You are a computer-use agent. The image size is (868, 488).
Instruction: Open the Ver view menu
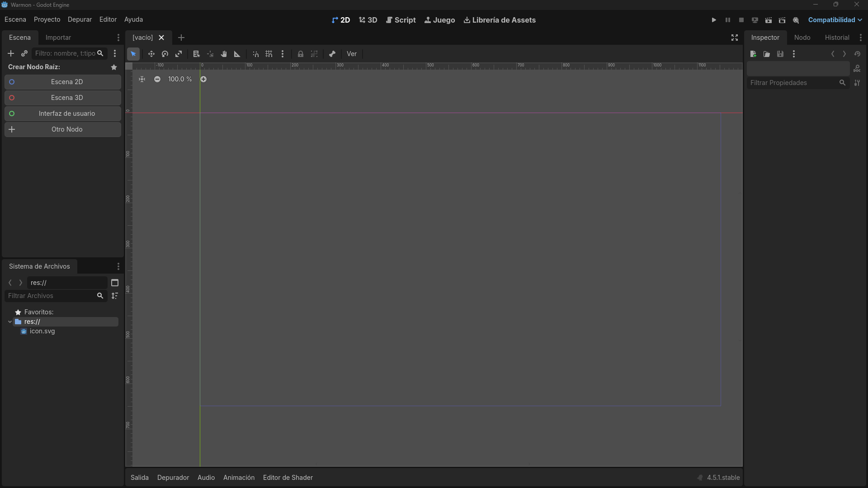click(x=351, y=54)
